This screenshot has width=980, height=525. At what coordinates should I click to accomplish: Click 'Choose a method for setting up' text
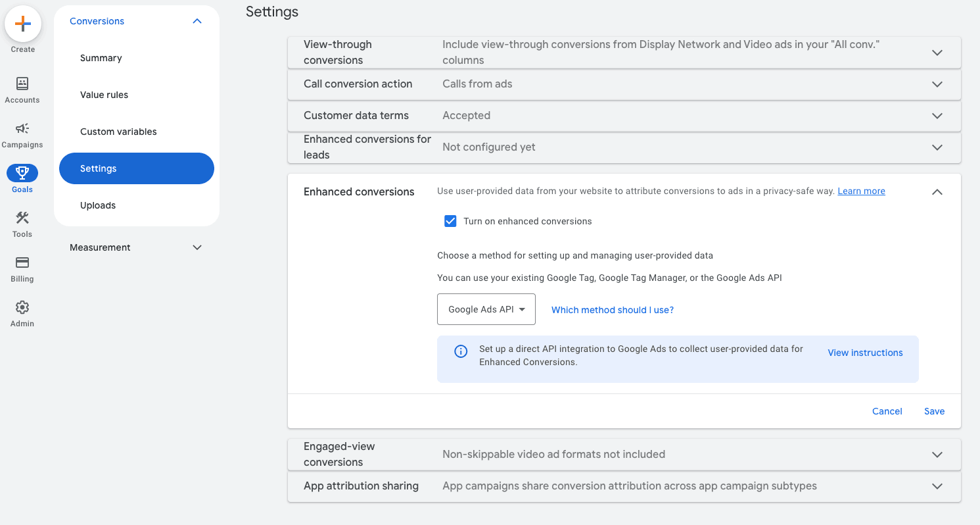(575, 255)
